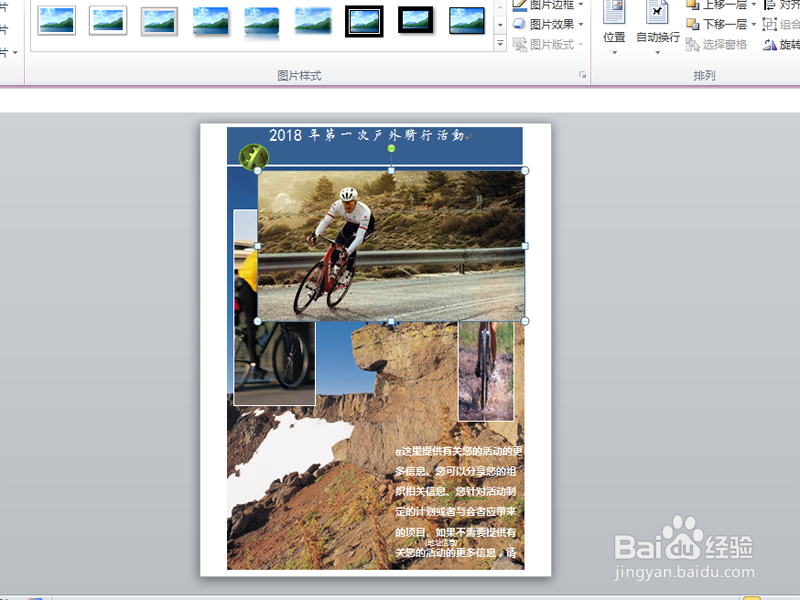
Task: Apply the double black frame picture style
Action: [364, 21]
